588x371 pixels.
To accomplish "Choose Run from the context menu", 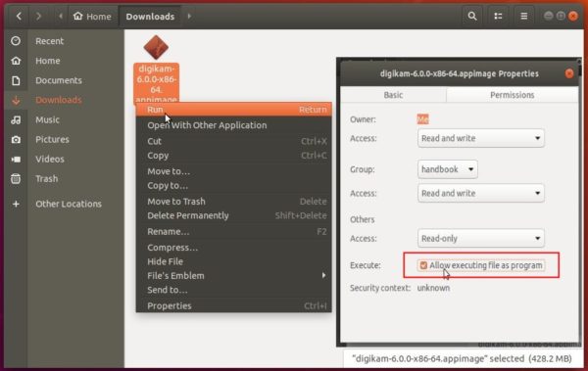I will coord(234,110).
